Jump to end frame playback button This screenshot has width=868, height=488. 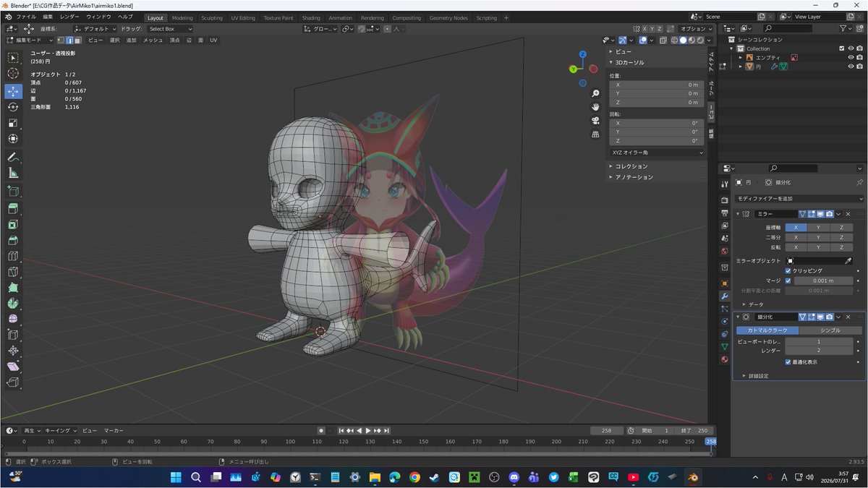pos(386,430)
